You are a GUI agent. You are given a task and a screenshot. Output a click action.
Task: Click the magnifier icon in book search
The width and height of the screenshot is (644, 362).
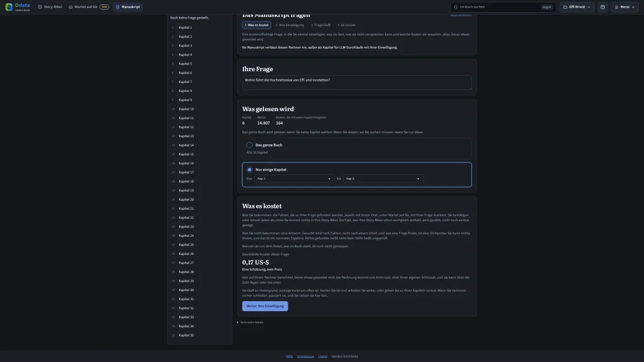456,7
